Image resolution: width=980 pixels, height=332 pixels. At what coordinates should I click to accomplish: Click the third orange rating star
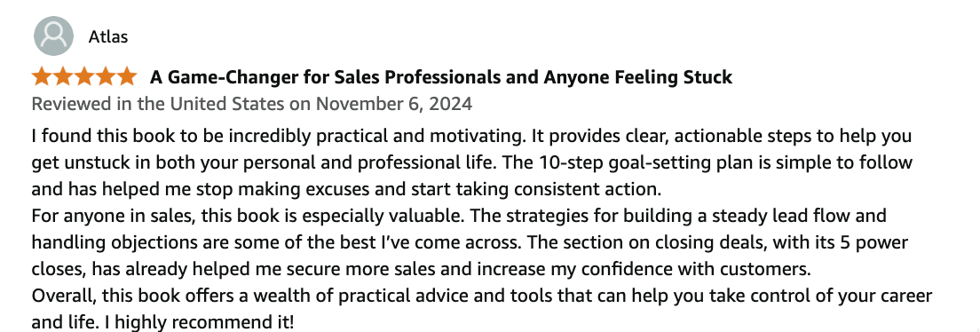84,77
